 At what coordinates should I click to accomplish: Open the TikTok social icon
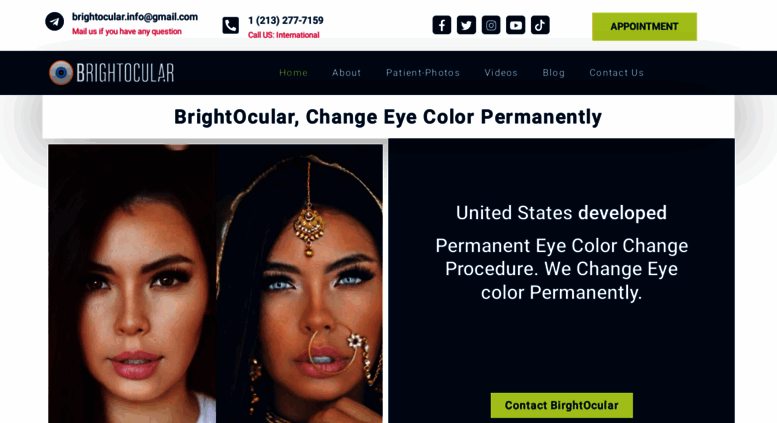pos(540,25)
